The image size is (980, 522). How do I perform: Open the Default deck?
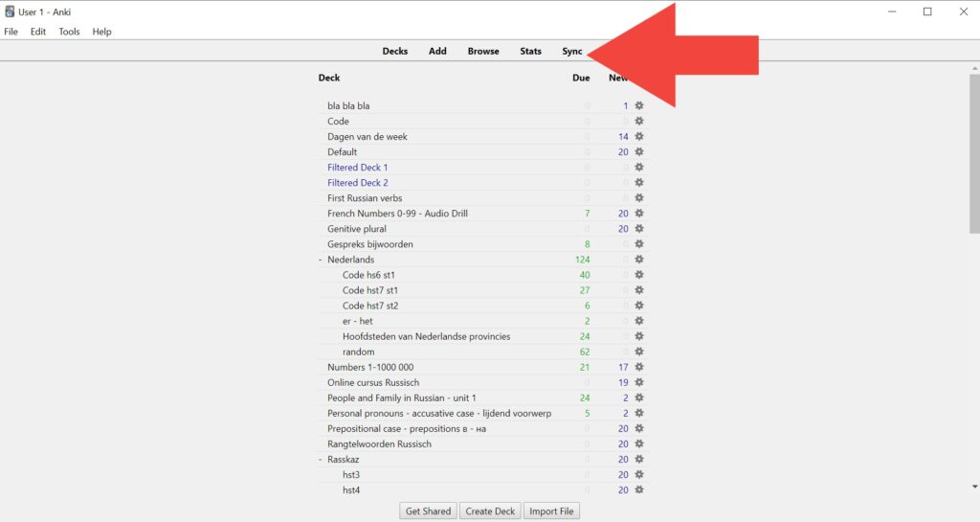[342, 152]
